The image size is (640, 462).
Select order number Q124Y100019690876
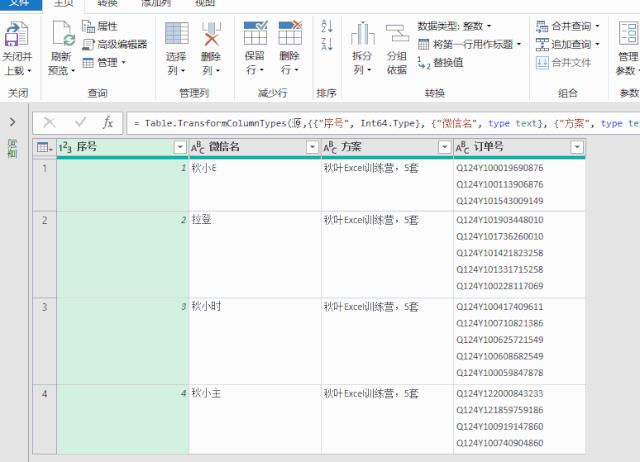[500, 168]
